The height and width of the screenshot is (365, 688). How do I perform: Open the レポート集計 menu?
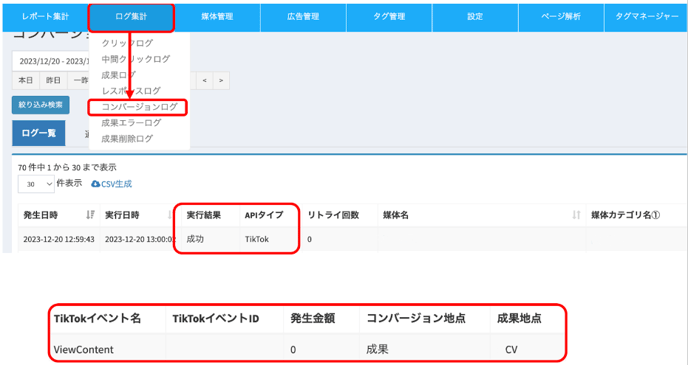click(45, 17)
